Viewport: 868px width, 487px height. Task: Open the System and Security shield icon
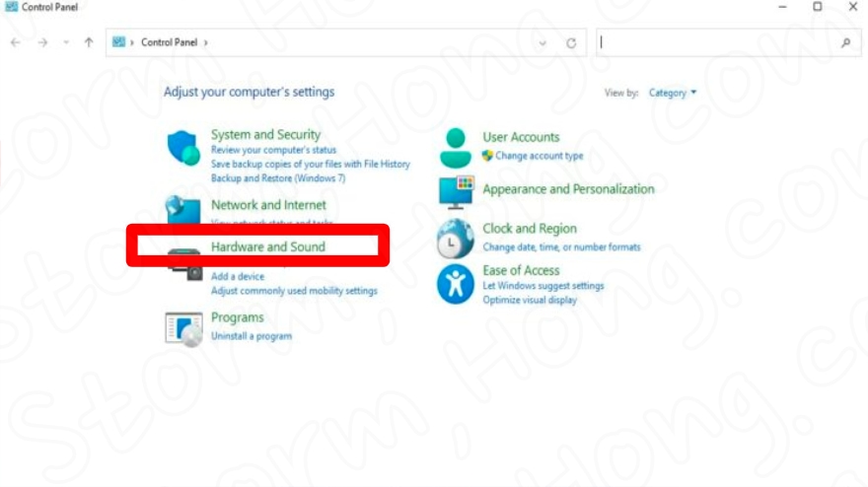[x=183, y=148]
